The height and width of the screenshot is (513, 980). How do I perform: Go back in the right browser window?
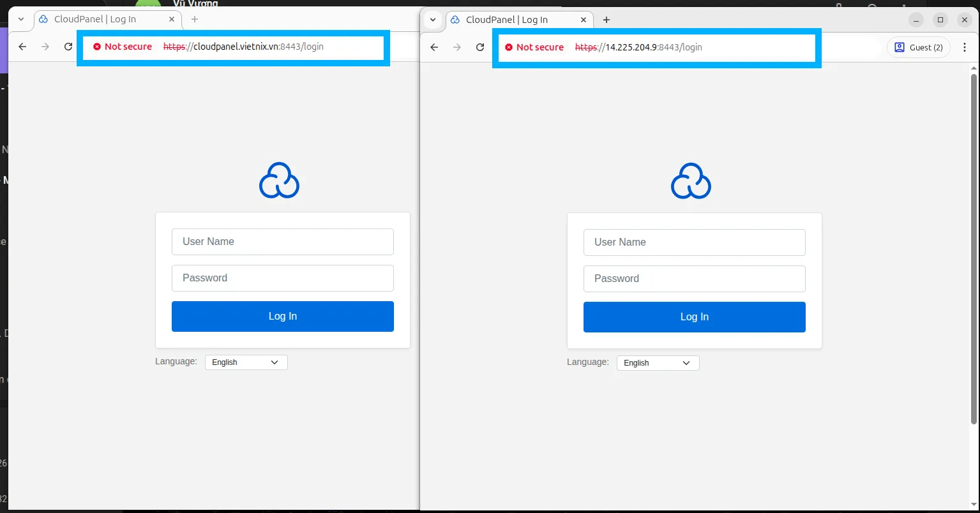[434, 47]
